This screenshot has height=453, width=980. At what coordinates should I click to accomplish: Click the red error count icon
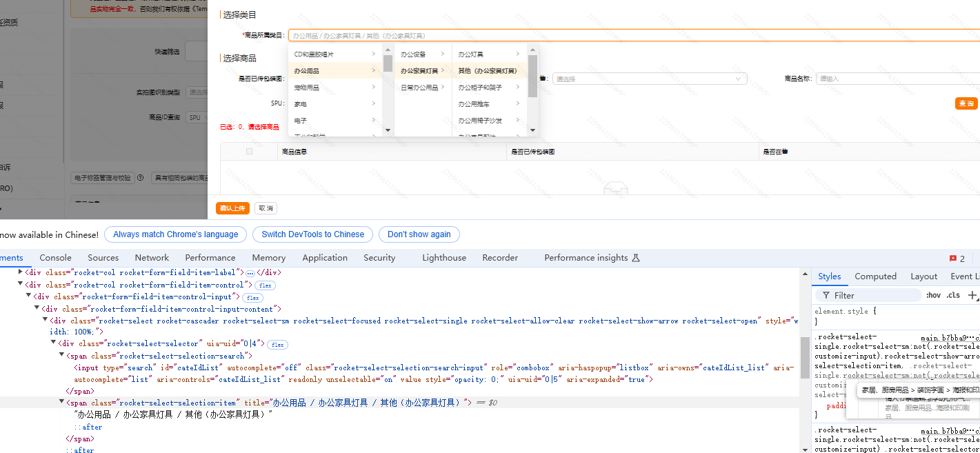click(953, 259)
